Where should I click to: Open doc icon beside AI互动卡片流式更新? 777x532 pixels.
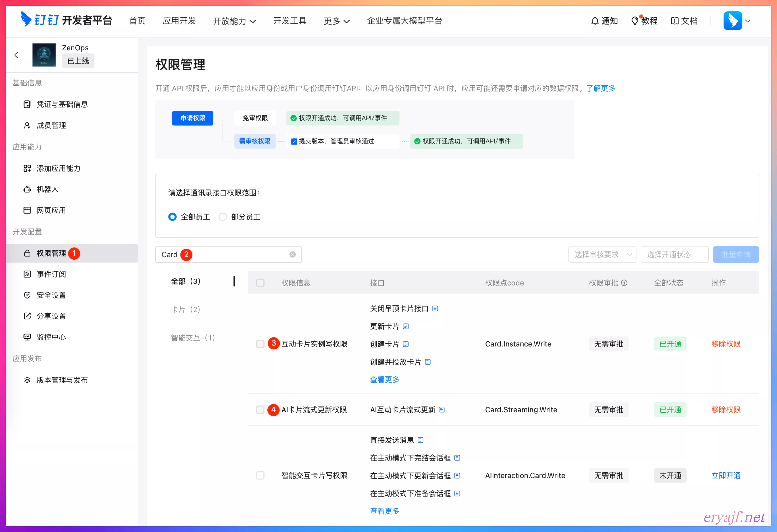(442, 410)
